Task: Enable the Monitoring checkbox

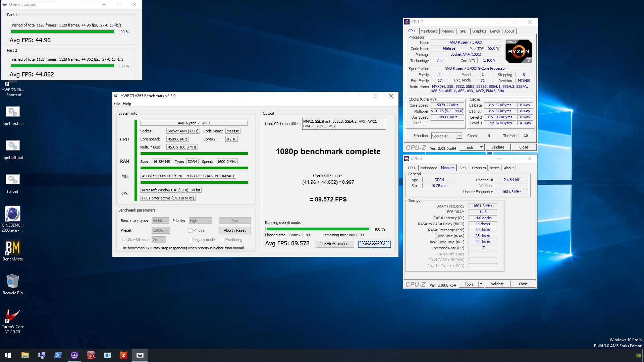Action: click(x=222, y=240)
